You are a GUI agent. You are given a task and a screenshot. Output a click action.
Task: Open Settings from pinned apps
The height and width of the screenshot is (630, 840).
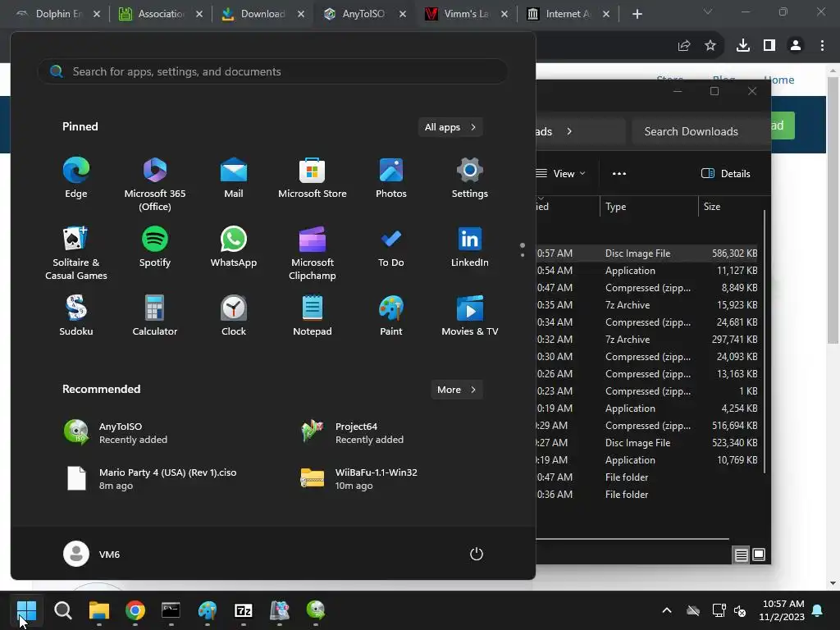pos(470,179)
